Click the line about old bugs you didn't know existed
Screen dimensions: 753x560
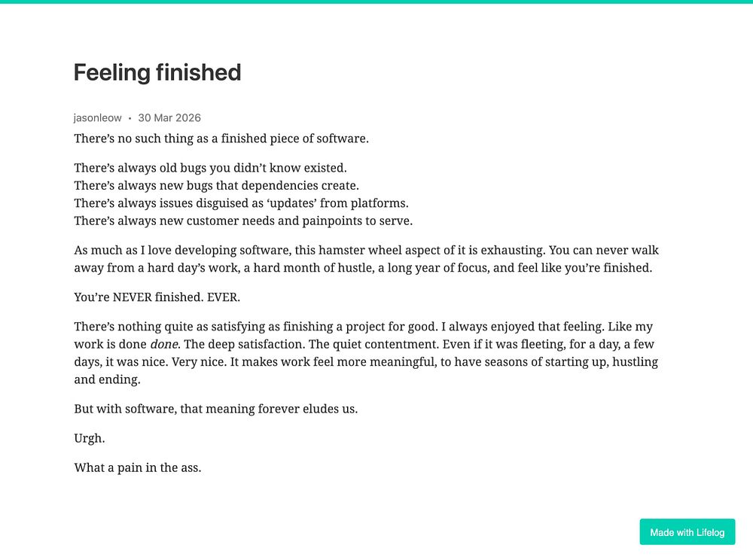click(x=210, y=168)
